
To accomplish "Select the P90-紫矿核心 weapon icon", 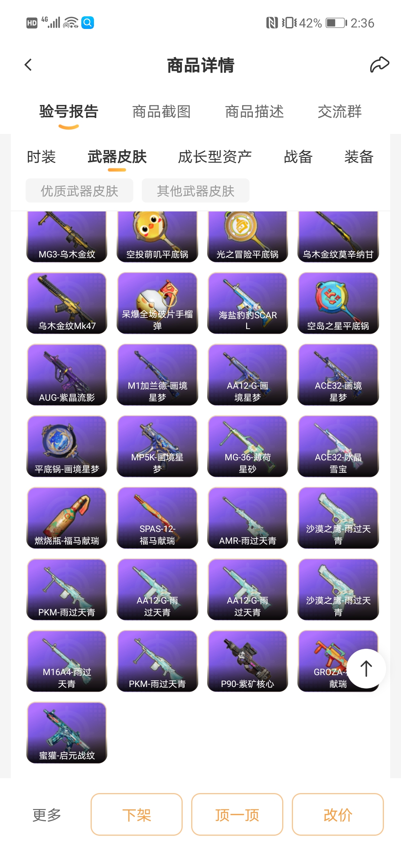I will [248, 661].
